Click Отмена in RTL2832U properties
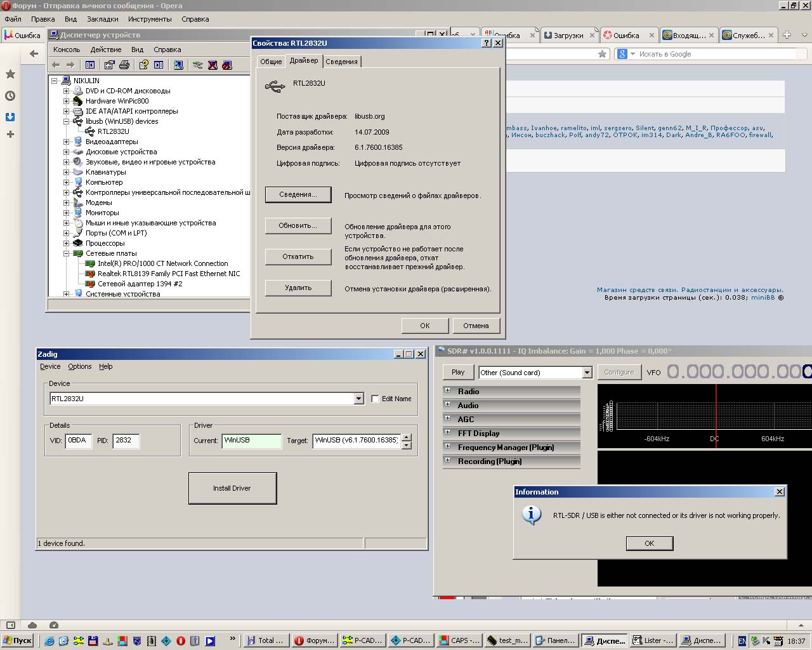This screenshot has height=650, width=812. pos(476,326)
